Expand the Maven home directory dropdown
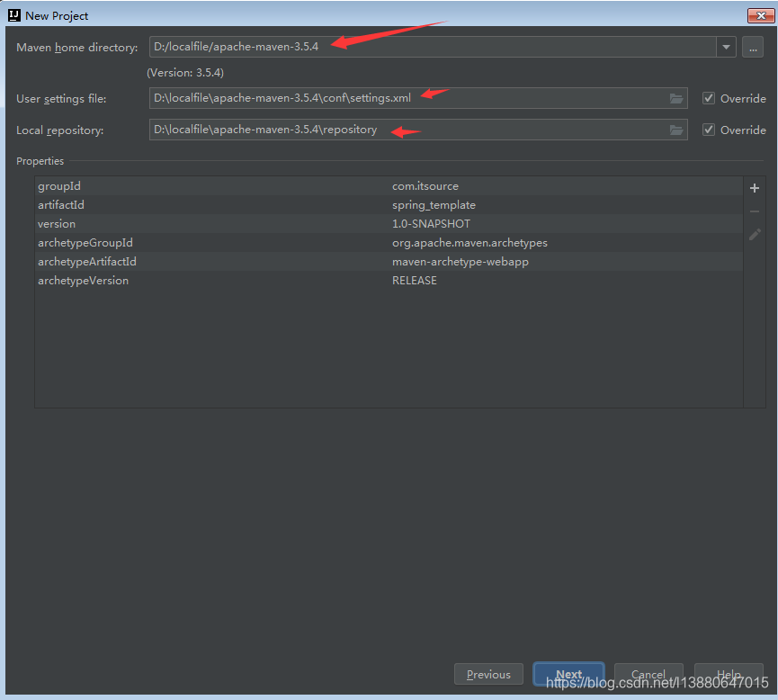Screen dimensions: 778x700 click(x=726, y=47)
